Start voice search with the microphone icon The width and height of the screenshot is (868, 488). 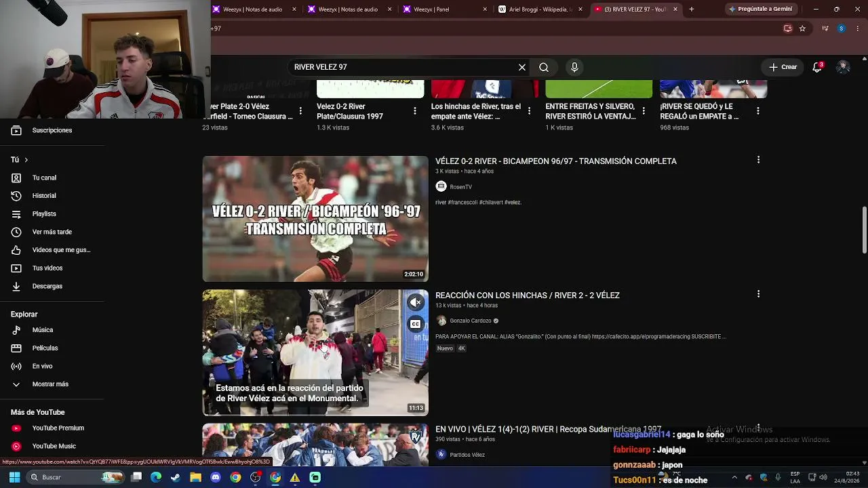pyautogui.click(x=574, y=67)
